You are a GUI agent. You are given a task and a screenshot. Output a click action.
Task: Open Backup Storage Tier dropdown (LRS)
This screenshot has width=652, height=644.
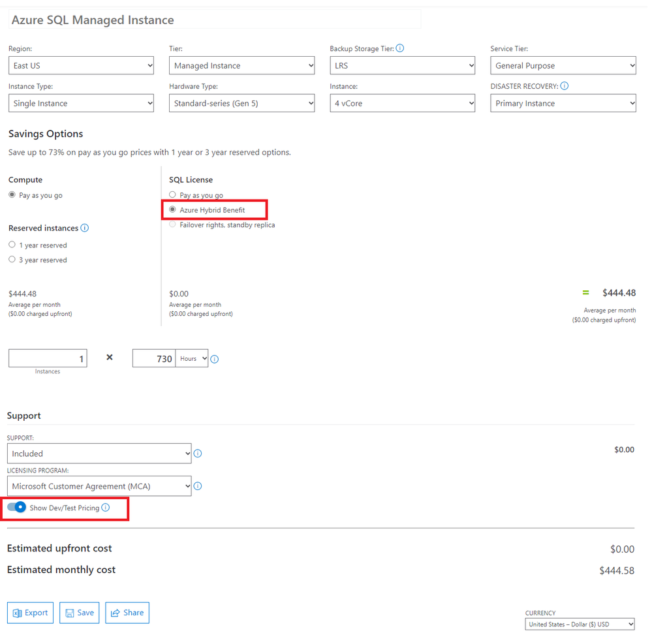click(403, 66)
